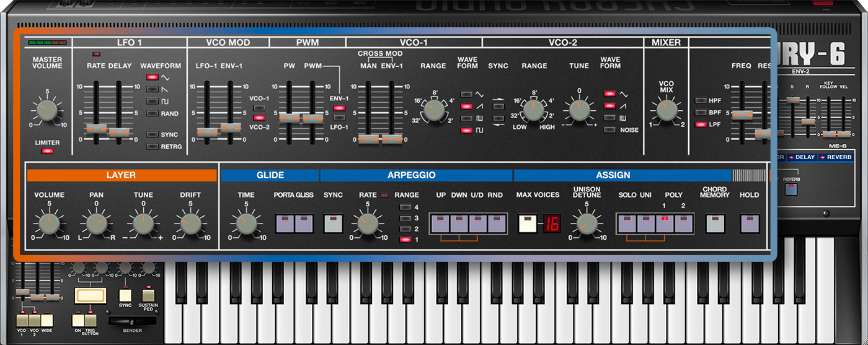Click the Cross Mod MAN slider handle
The height and width of the screenshot is (345, 868).
click(368, 139)
